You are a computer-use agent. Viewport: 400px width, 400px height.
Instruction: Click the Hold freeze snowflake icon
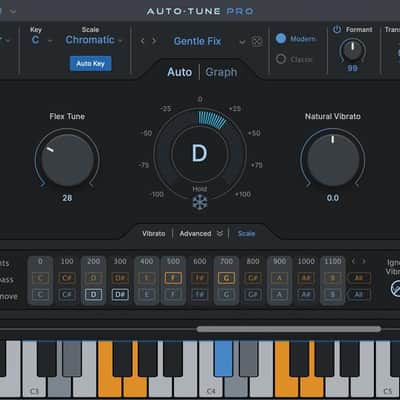click(x=200, y=202)
